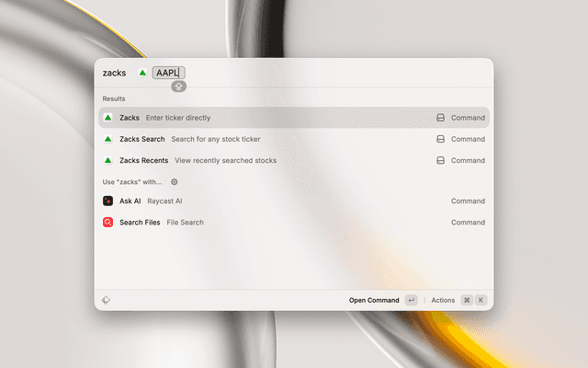Select the Search Files File Search row
588x368 pixels.
pos(293,222)
